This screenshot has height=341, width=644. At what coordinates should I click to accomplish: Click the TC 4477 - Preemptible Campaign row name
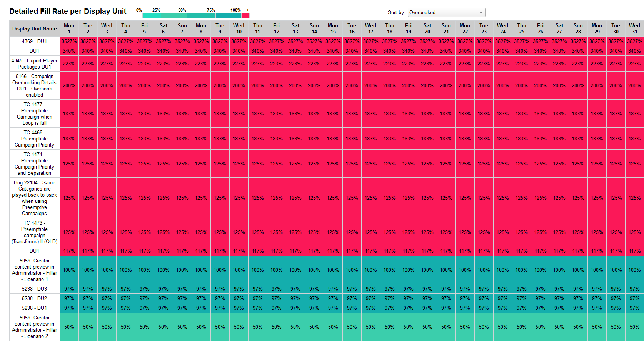coord(35,114)
